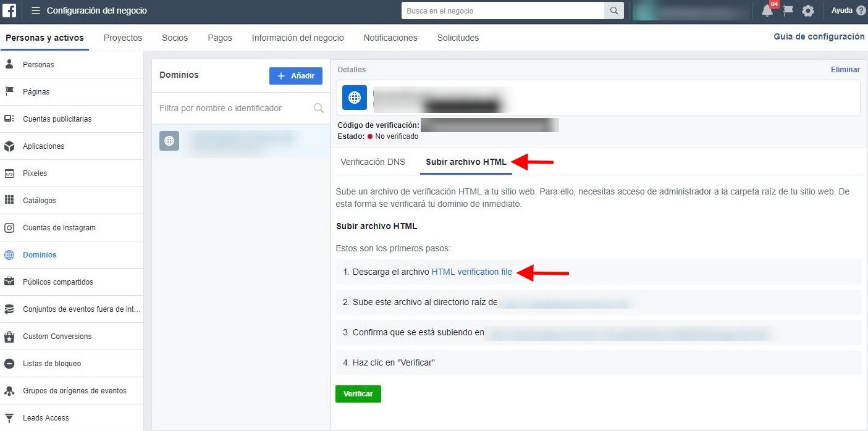The height and width of the screenshot is (431, 868).
Task: Download the HTML verification file link
Action: click(472, 272)
